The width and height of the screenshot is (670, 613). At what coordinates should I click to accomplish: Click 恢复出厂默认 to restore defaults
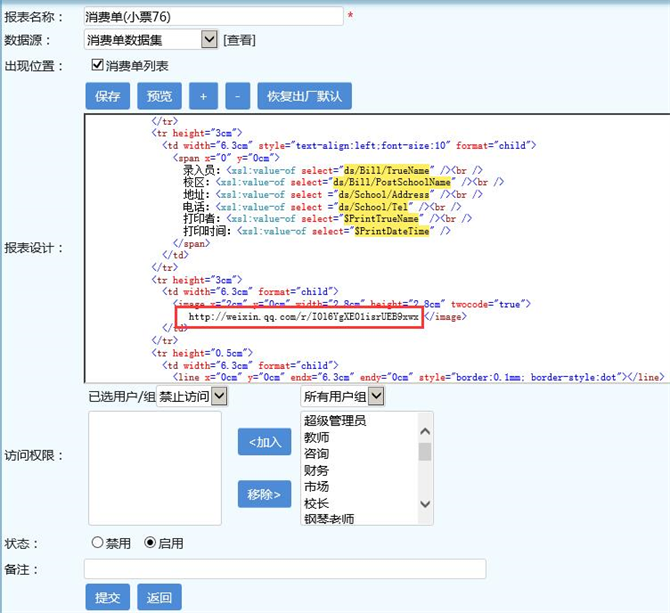click(x=305, y=96)
